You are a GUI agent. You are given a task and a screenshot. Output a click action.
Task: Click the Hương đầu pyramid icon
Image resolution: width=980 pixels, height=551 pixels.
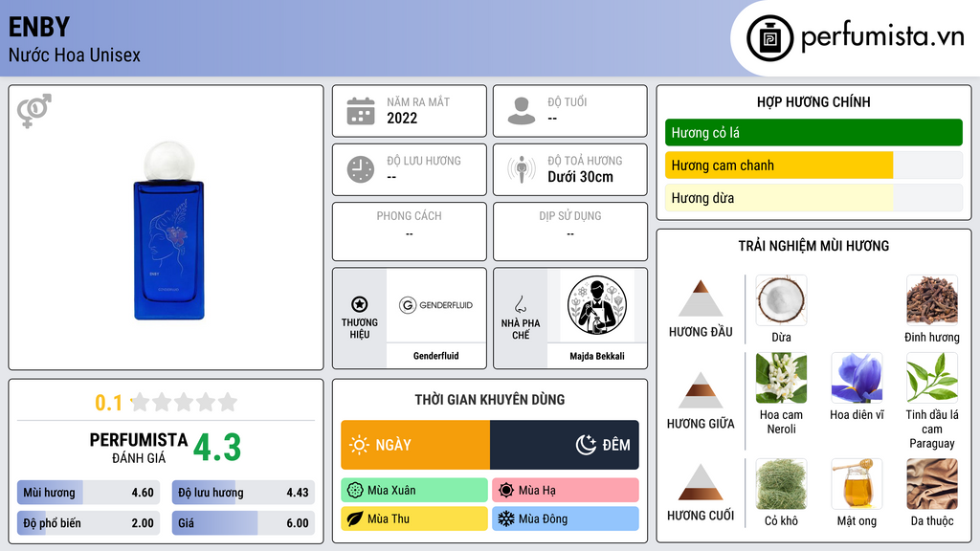(701, 298)
